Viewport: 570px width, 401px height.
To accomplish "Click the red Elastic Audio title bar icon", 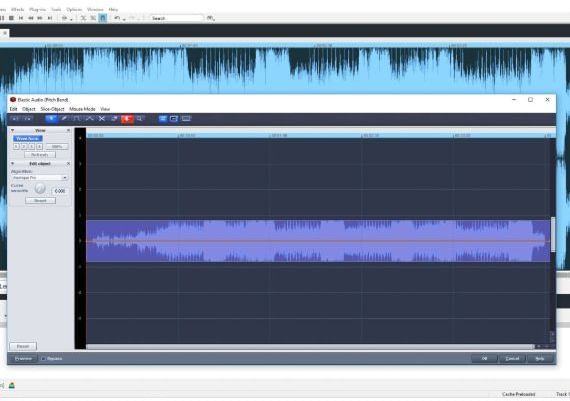I will tap(13, 100).
